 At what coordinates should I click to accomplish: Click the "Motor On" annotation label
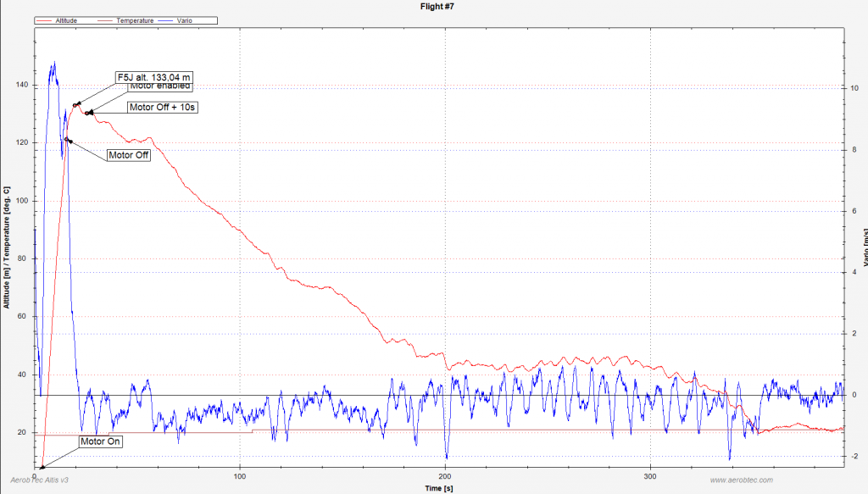[102, 441]
